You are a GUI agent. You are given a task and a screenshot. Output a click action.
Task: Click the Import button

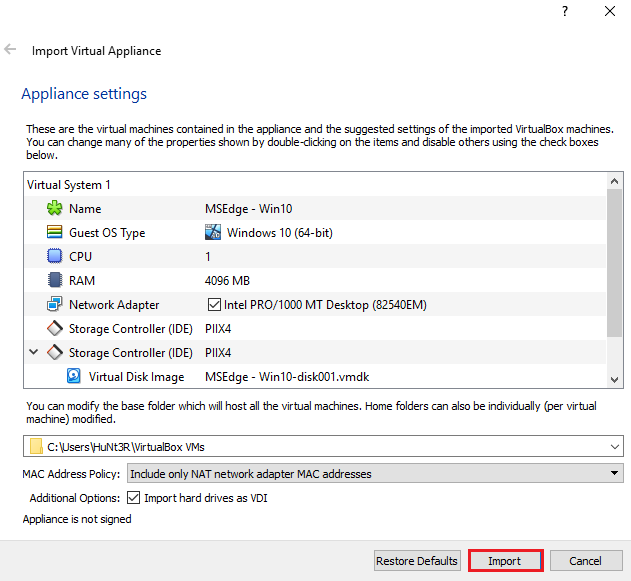tap(505, 560)
